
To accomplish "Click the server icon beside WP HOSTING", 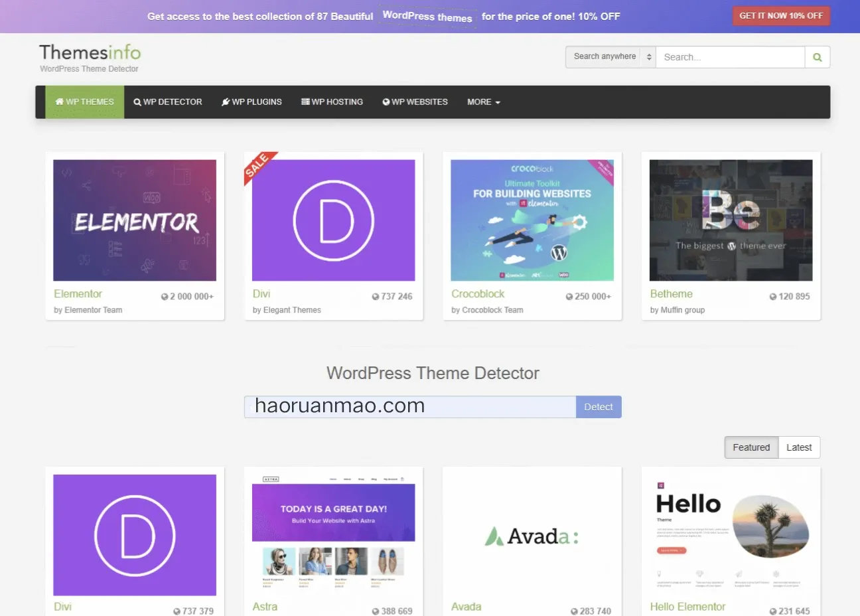I will (305, 102).
